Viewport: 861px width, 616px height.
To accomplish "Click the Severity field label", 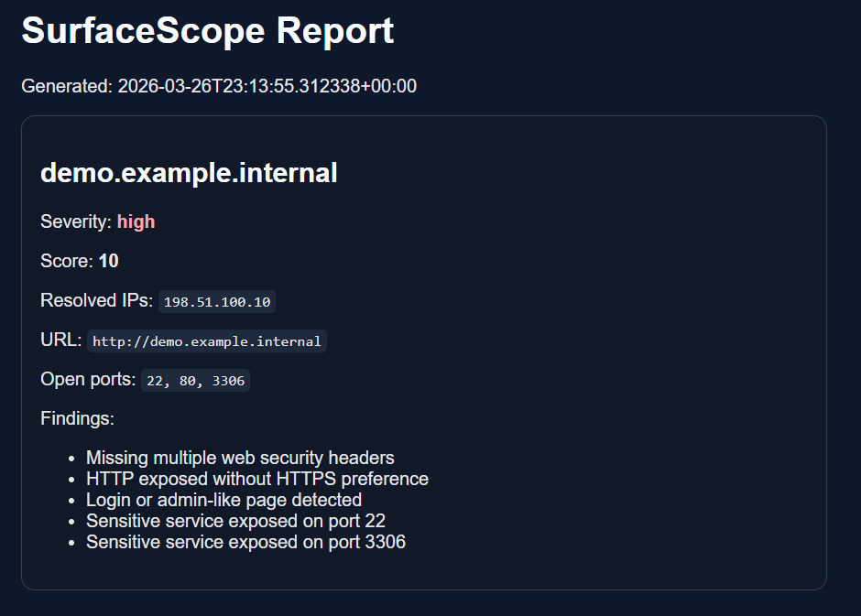I will click(73, 222).
